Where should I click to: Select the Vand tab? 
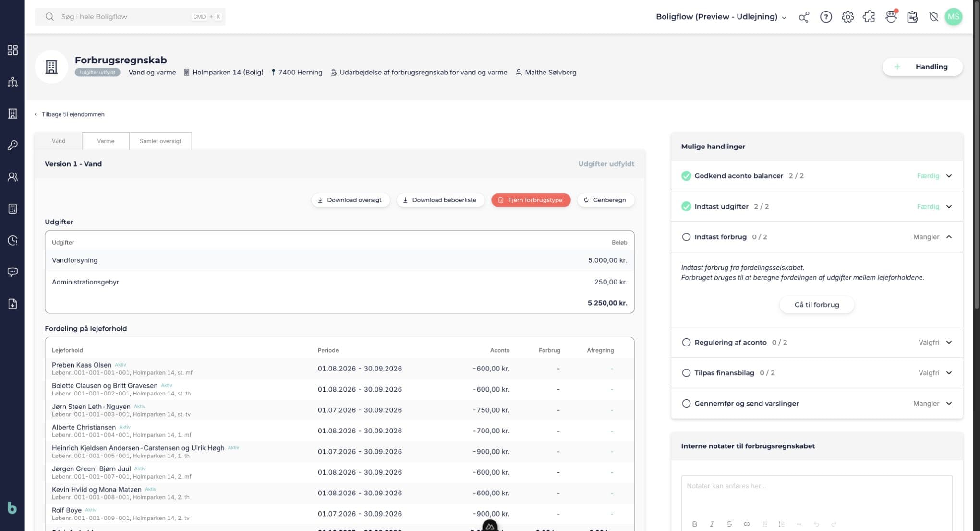coord(59,141)
